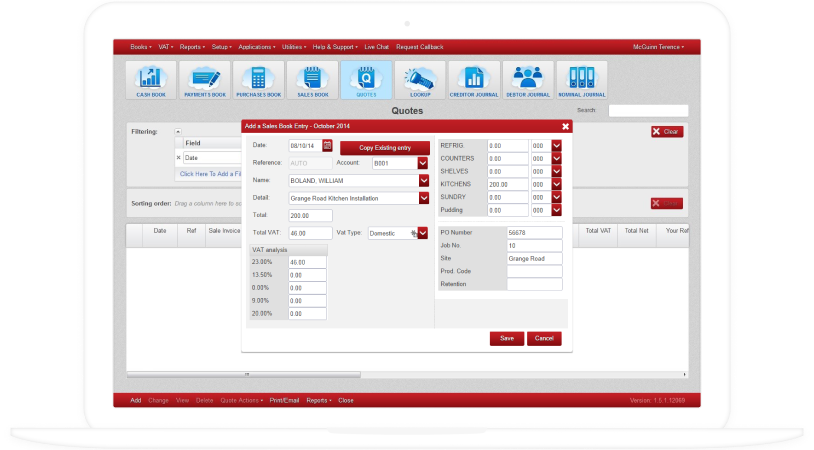Open the COUNTERS row dropdown
814x450 pixels.
pyautogui.click(x=557, y=159)
